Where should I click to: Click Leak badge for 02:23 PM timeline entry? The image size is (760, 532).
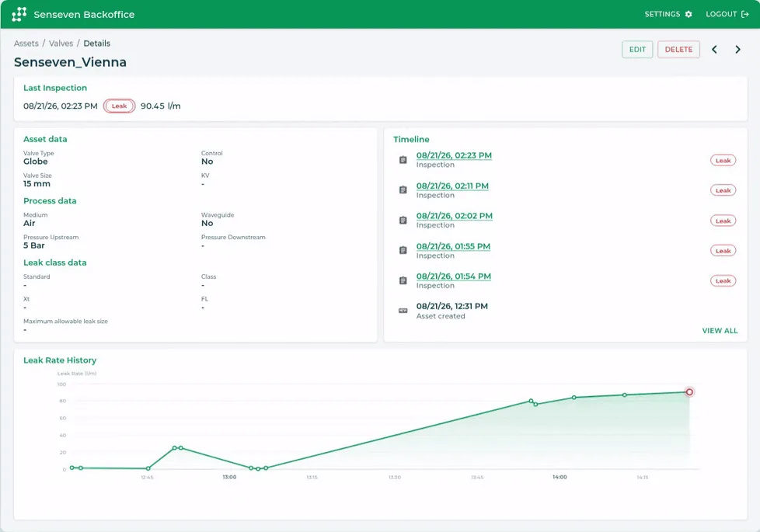click(x=723, y=160)
